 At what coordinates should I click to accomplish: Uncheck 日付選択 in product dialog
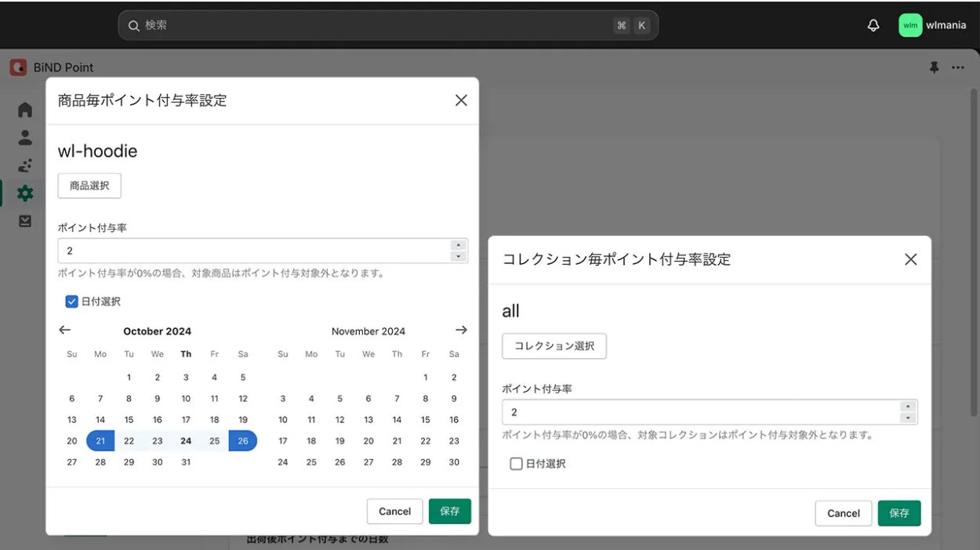71,301
